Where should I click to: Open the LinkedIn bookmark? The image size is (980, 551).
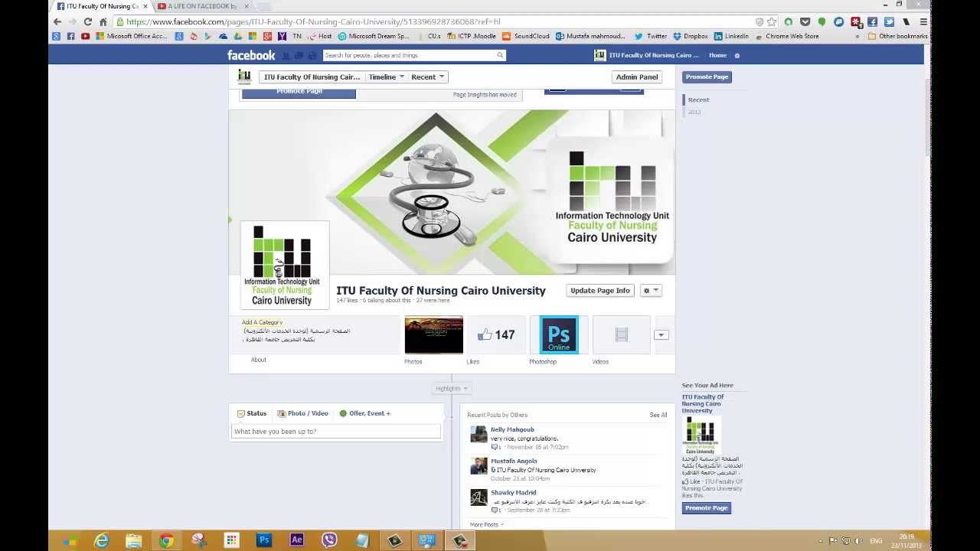click(731, 36)
